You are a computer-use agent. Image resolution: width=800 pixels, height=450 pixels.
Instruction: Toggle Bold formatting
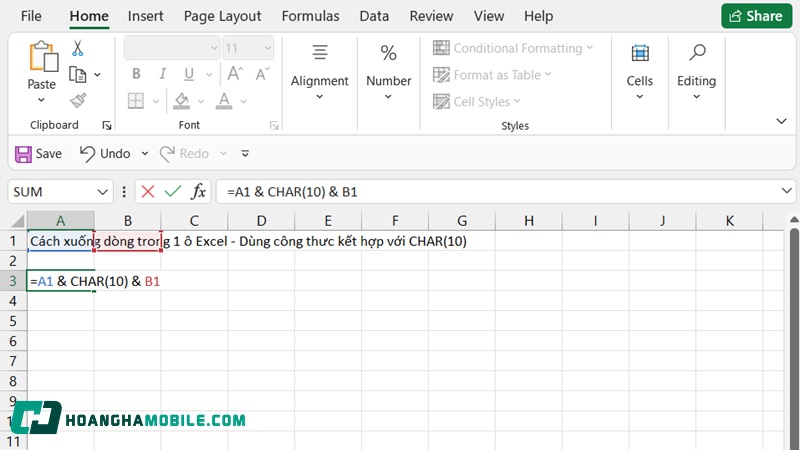[x=136, y=74]
